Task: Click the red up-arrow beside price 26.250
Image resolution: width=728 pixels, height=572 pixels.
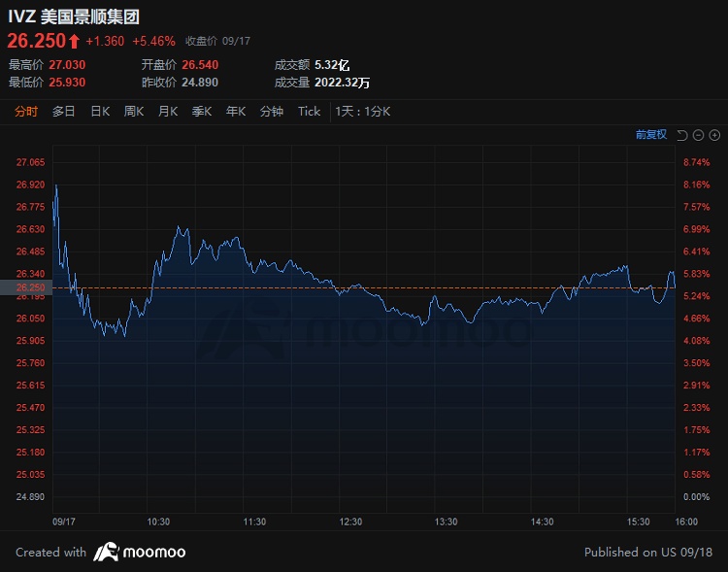Action: pos(74,42)
